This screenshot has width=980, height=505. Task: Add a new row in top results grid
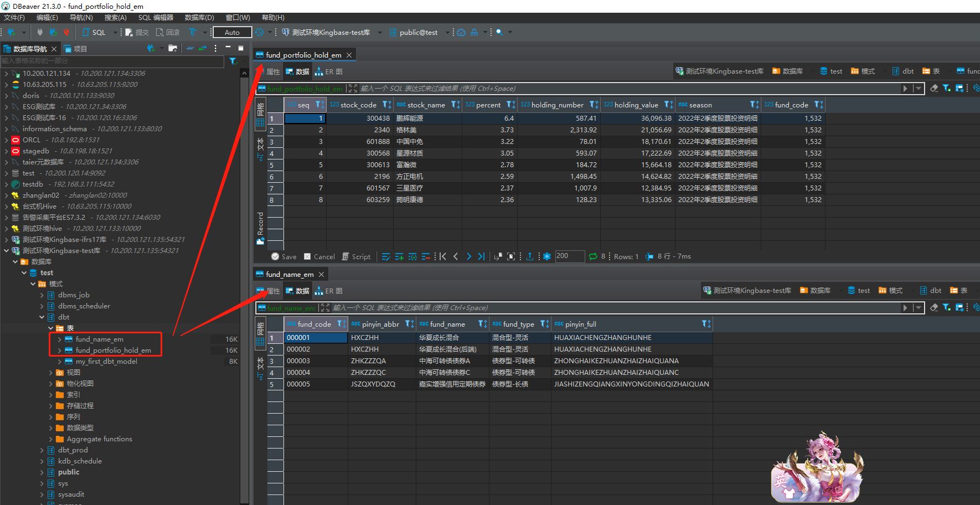tap(399, 256)
